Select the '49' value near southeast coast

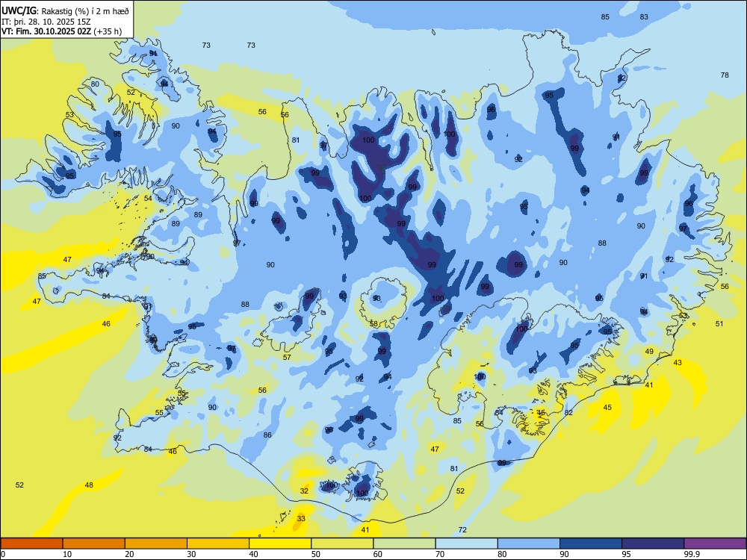pos(649,352)
